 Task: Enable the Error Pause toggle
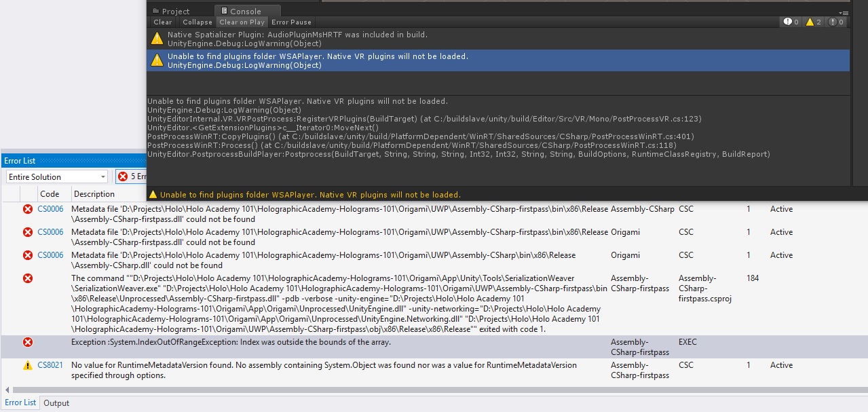(291, 22)
